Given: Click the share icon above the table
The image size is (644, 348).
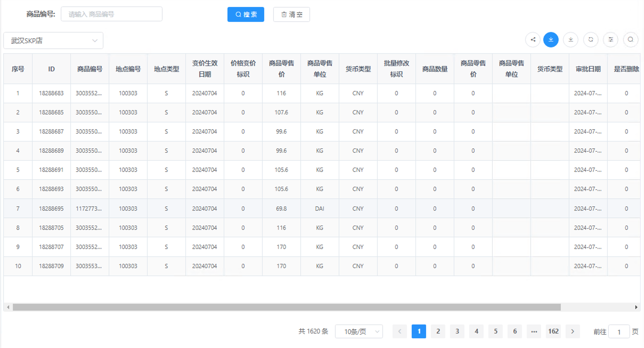Looking at the screenshot, I should (533, 39).
